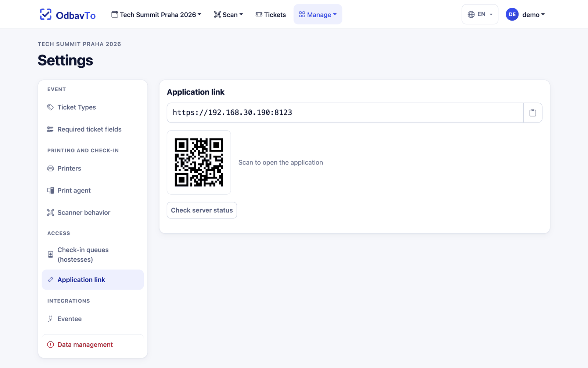Open Data management settings
This screenshot has height=368, width=588.
93,344
